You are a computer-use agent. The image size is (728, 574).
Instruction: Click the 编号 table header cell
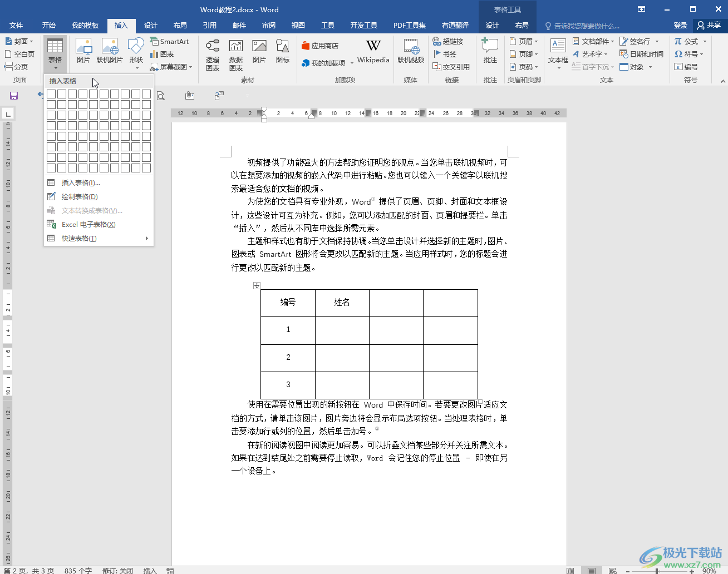tap(288, 303)
